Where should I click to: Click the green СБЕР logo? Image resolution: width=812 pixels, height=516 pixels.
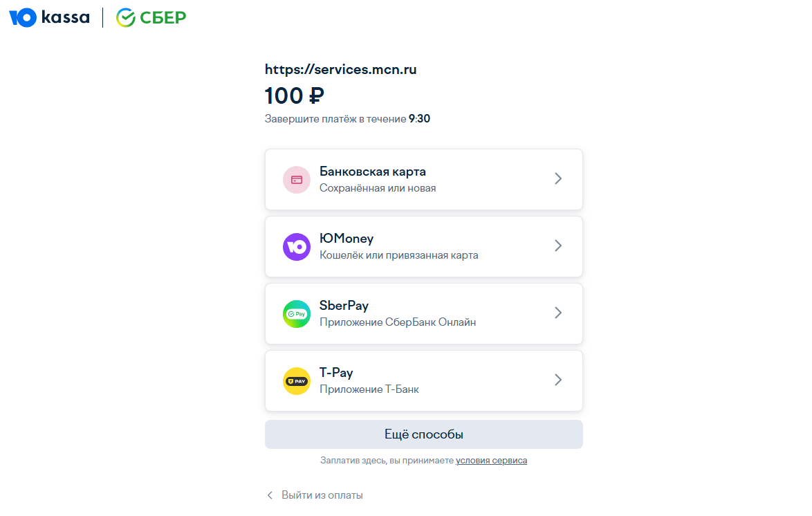click(151, 17)
